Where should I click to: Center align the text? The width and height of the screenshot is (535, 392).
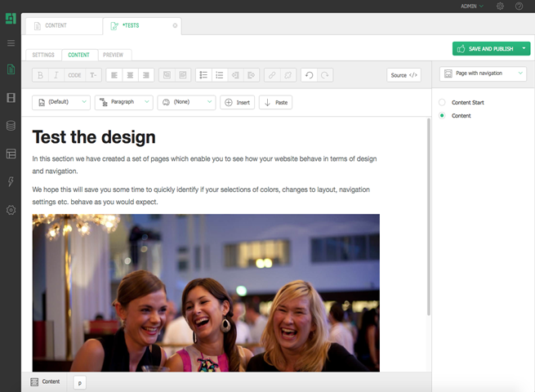click(x=130, y=75)
